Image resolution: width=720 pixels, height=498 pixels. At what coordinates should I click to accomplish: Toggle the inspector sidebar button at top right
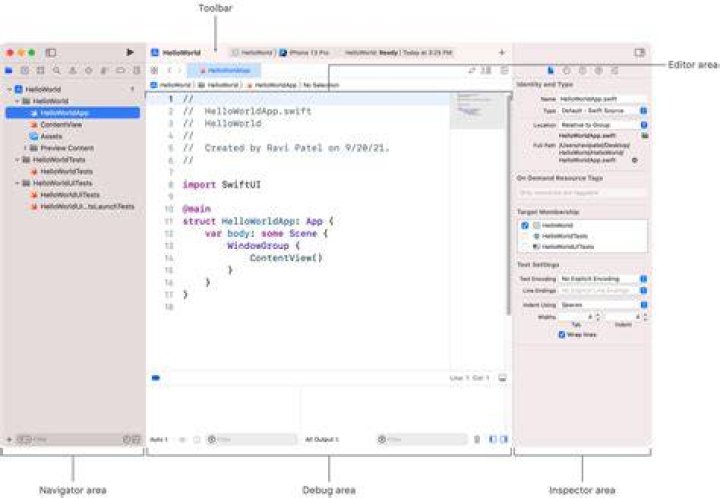[x=640, y=52]
